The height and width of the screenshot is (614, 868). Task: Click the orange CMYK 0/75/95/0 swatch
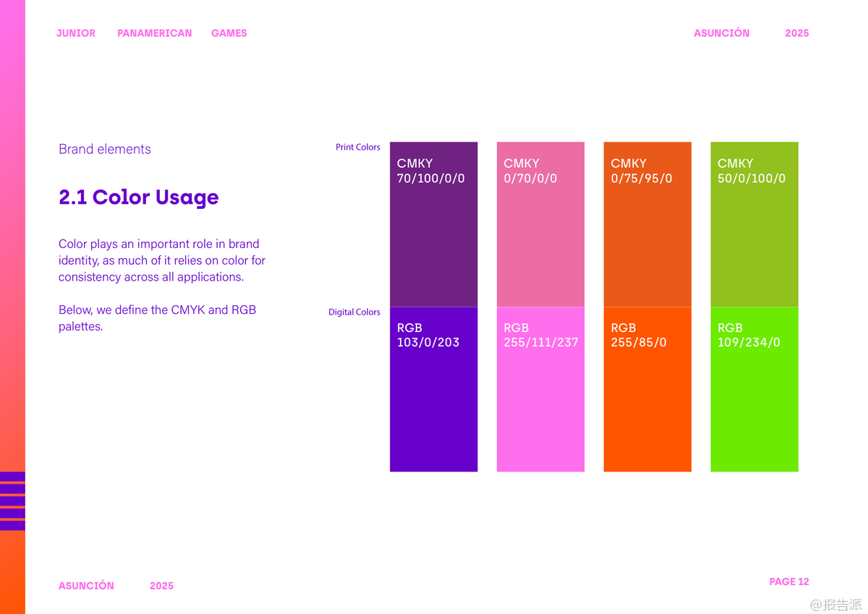[x=647, y=224]
